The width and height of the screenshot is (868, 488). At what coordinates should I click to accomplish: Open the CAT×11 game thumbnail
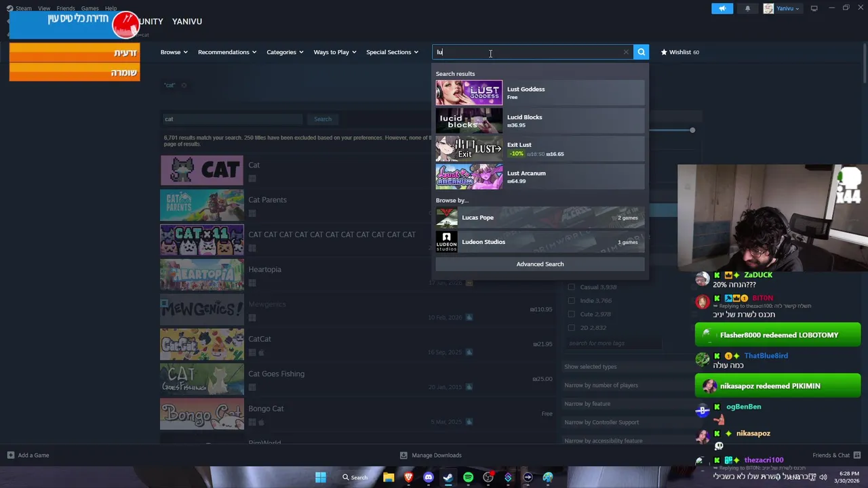pos(201,240)
